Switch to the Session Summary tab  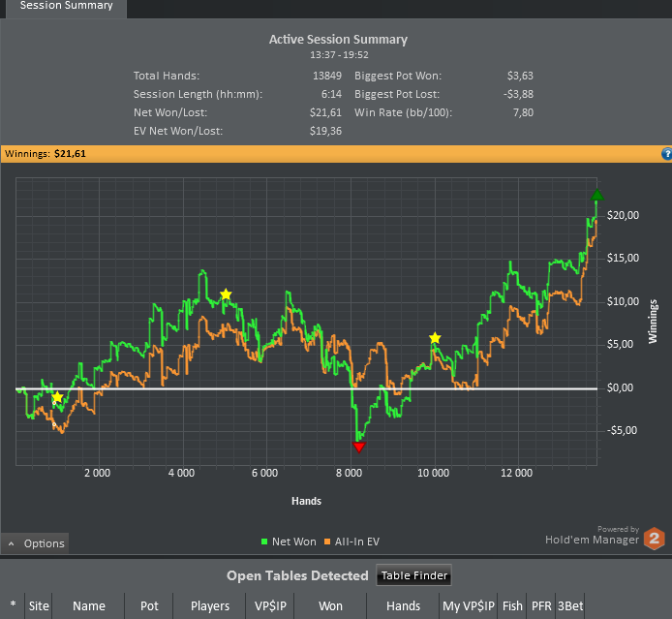pos(66,6)
